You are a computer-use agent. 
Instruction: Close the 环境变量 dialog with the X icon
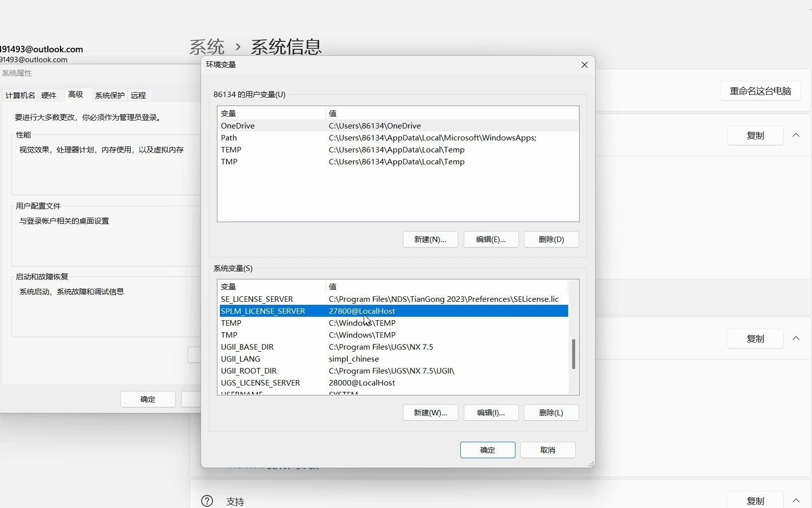(584, 65)
